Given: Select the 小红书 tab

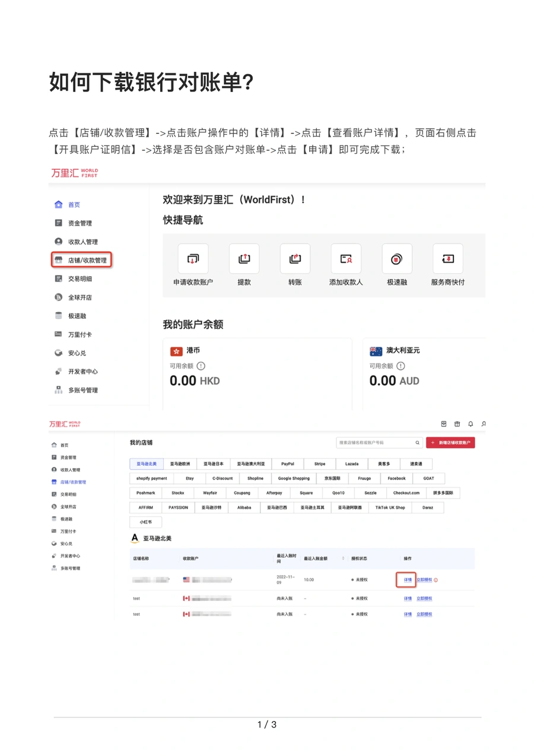Looking at the screenshot, I should 145,522.
